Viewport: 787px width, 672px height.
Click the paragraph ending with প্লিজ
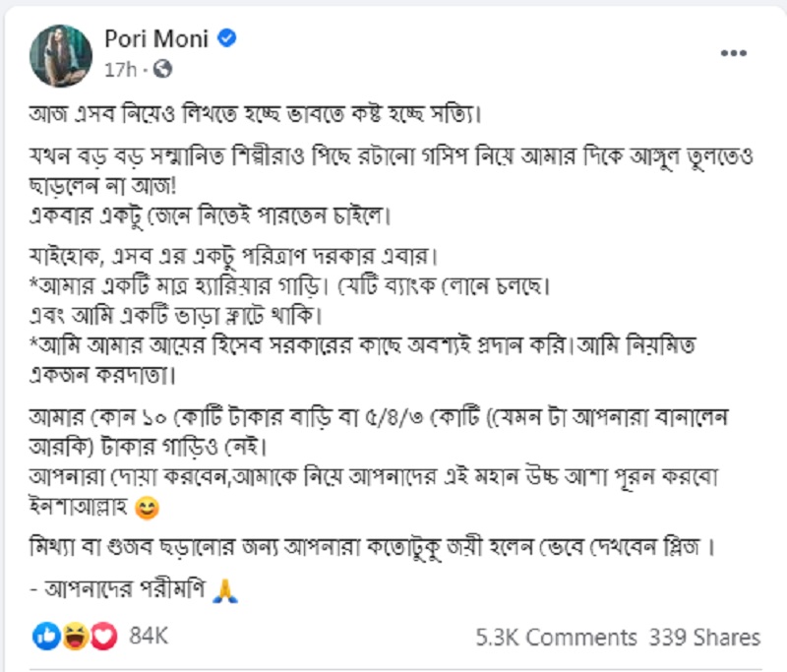point(372,547)
